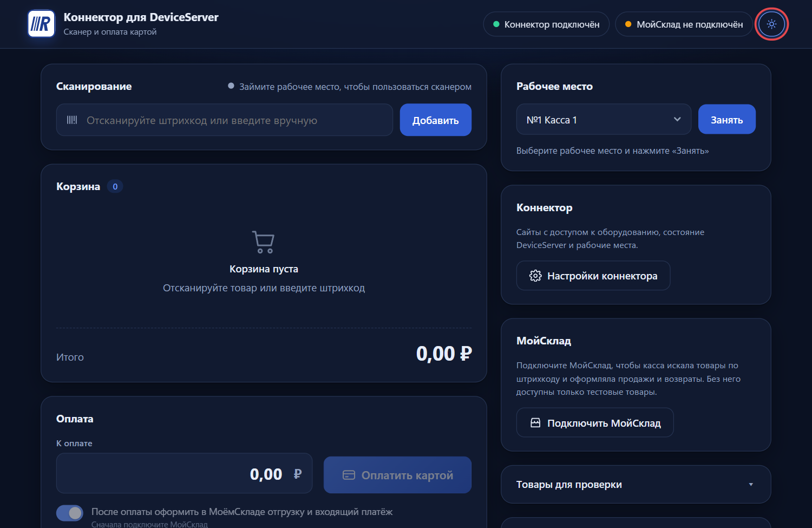
Task: Toggle the post-payment МойСклад shipment switch
Action: coord(70,513)
